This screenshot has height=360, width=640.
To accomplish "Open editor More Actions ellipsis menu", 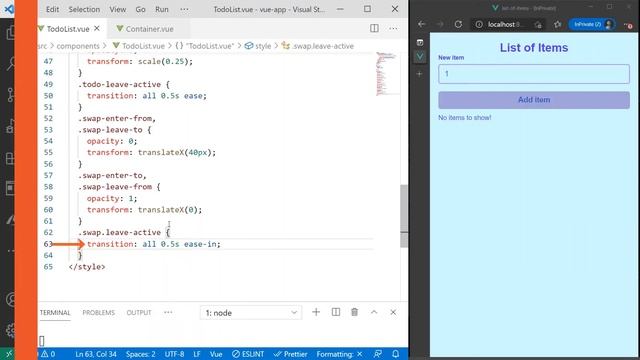I will click(x=393, y=28).
